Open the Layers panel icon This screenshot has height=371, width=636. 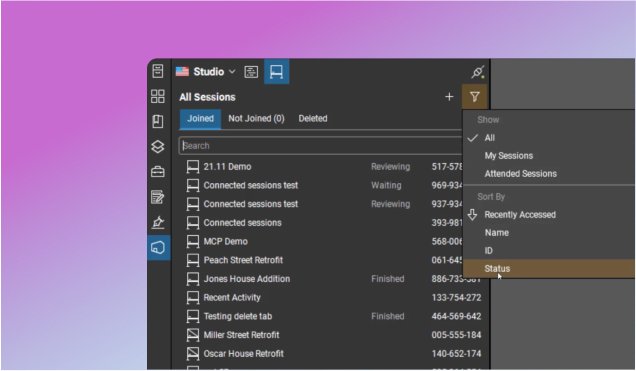tap(158, 146)
